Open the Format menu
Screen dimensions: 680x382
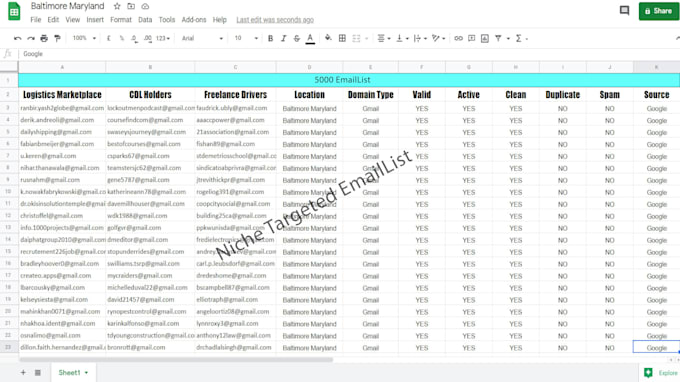[x=121, y=20]
